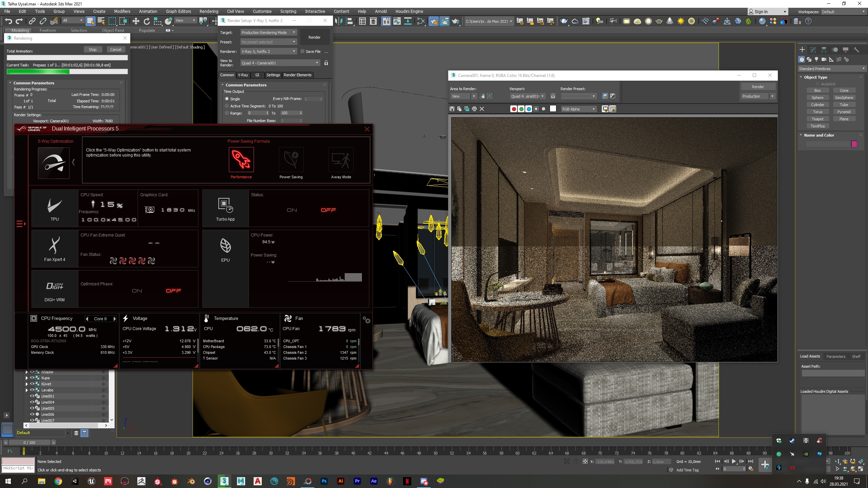This screenshot has width=868, height=488.
Task: Toggle visibility of Line005 layer item
Action: point(32,408)
